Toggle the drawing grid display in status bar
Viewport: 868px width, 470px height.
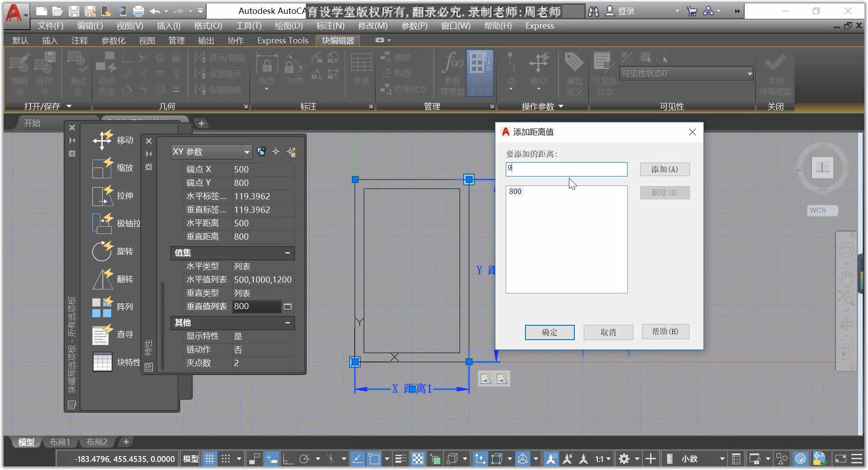tap(209, 459)
